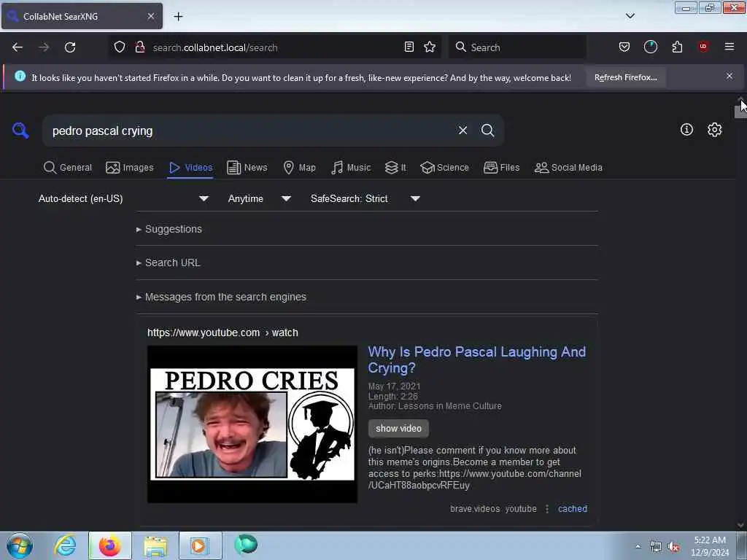Image resolution: width=747 pixels, height=560 pixels.
Task: Open the list all tabs chevron
Action: [x=630, y=16]
